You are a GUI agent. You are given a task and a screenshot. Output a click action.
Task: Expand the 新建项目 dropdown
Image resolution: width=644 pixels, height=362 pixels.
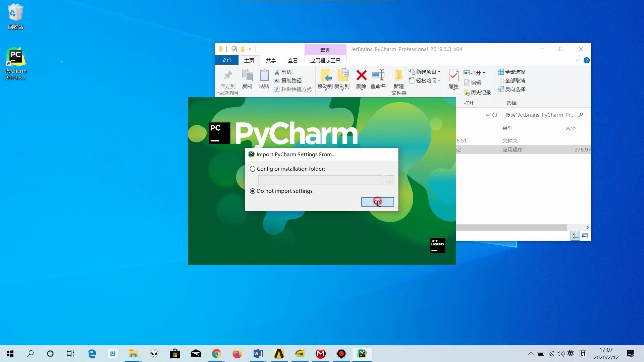[x=439, y=71]
